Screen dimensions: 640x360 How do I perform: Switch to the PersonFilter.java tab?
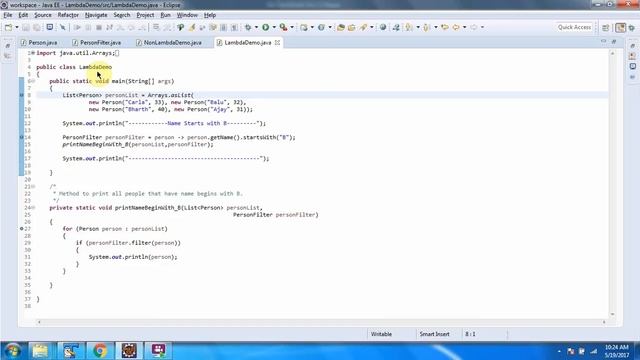coord(97,42)
